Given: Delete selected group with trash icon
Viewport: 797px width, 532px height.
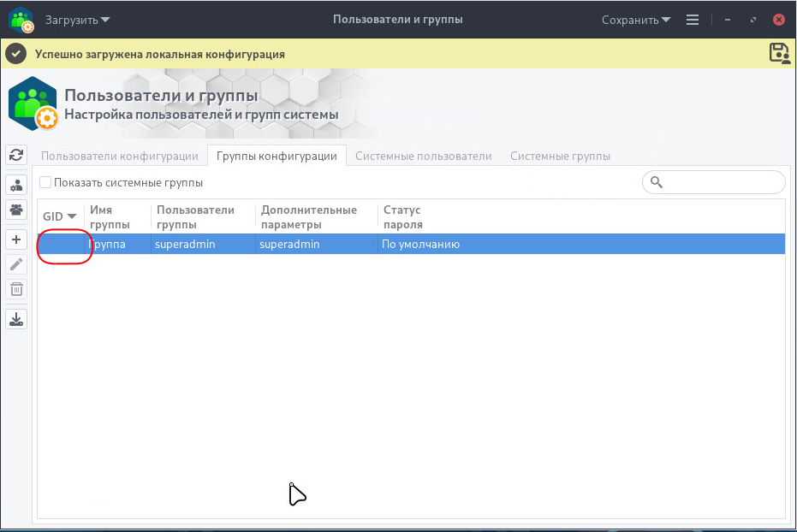Looking at the screenshot, I should 16,289.
